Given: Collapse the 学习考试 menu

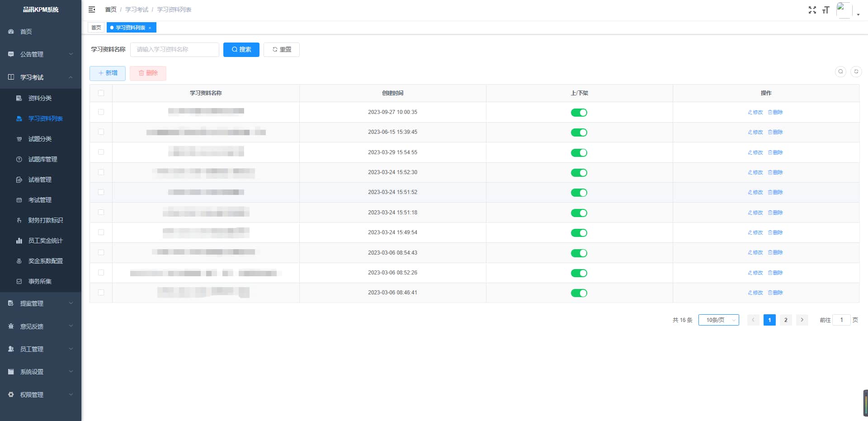Looking at the screenshot, I should (x=41, y=77).
